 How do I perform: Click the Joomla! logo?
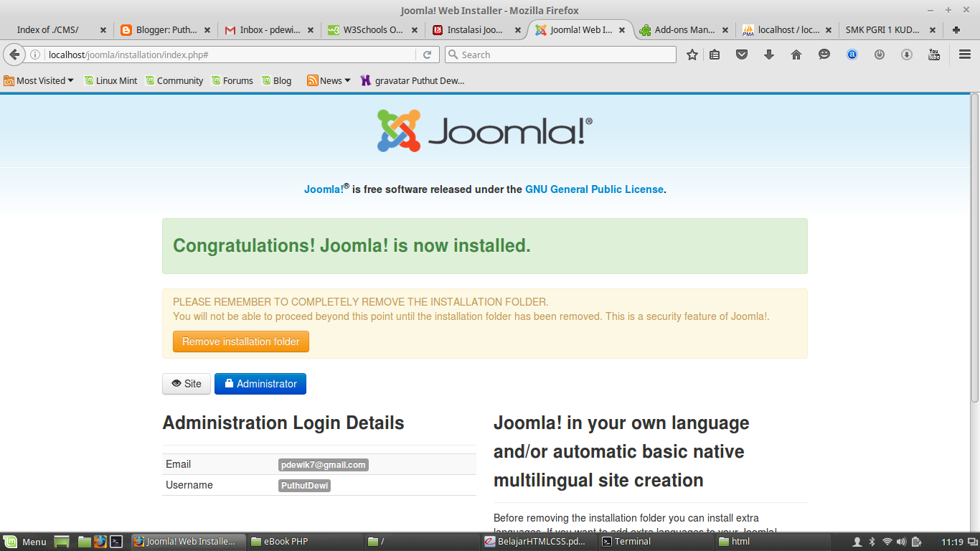click(485, 131)
